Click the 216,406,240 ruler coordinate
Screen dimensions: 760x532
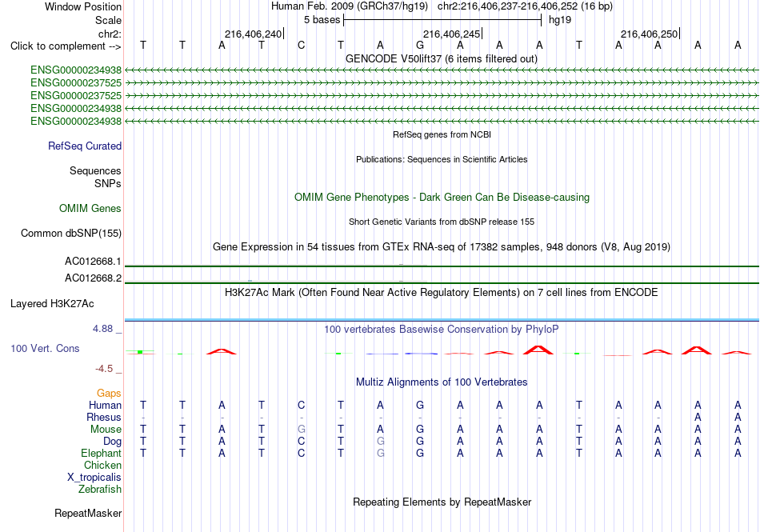pos(253,34)
